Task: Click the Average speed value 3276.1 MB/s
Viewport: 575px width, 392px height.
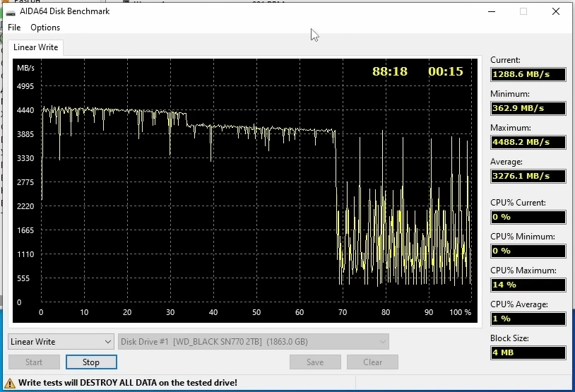Action: (x=528, y=176)
